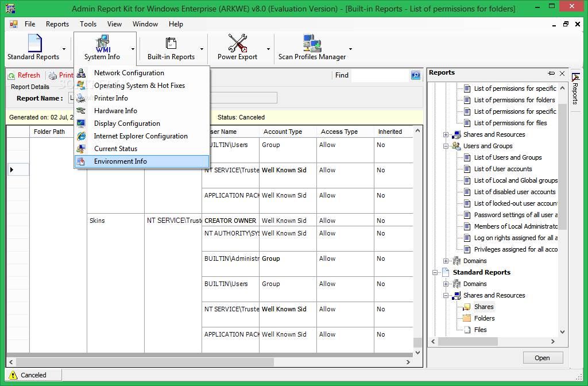Click the Access Type column header
This screenshot has width=588, height=386.
345,132
